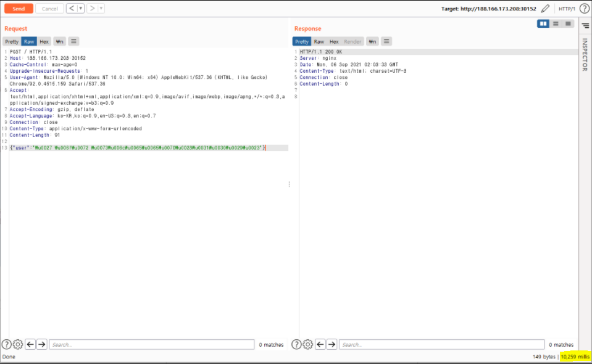Viewport: 592px width, 364px height.
Task: Choose combined tabbed layout icon
Action: [x=568, y=24]
